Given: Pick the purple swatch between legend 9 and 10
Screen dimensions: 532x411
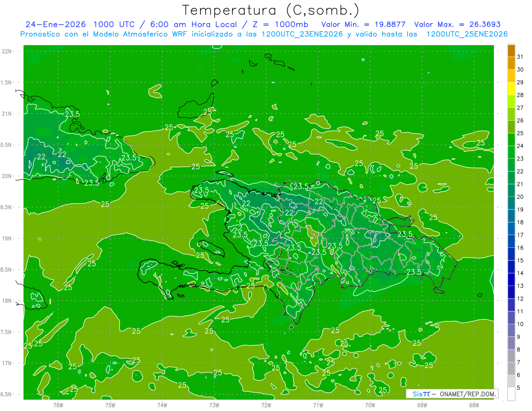Looking at the screenshot, I should (x=511, y=330).
